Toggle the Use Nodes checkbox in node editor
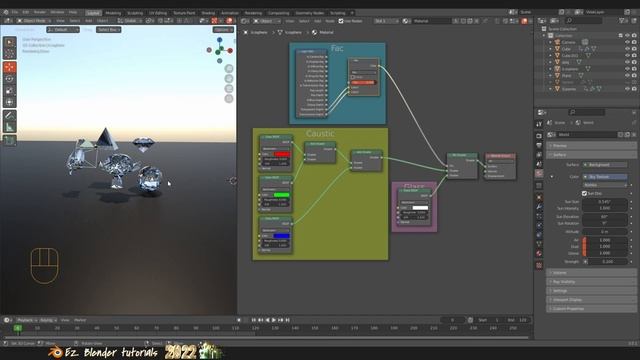This screenshot has height=360, width=640. coord(341,21)
